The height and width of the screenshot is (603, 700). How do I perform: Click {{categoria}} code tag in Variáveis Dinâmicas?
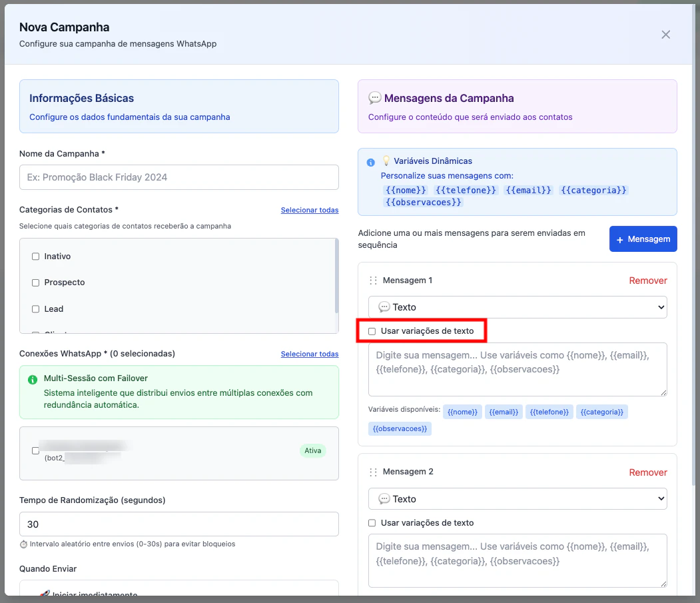(593, 191)
